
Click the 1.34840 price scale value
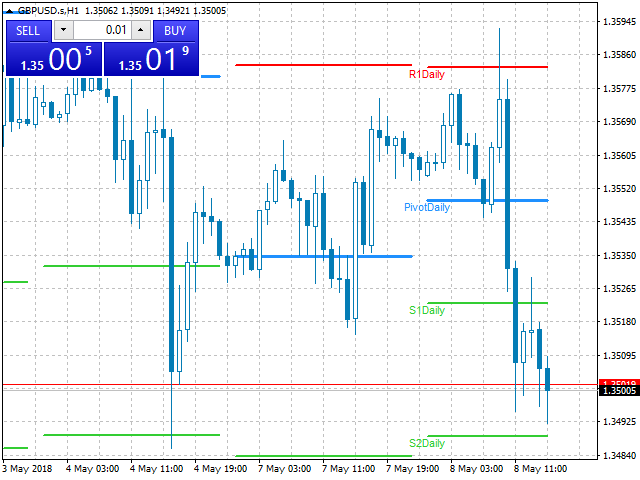[x=619, y=455]
